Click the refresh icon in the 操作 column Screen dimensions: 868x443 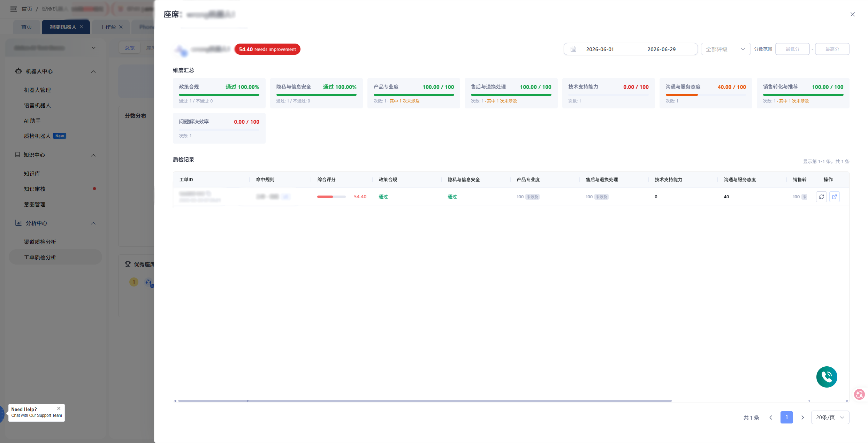821,197
